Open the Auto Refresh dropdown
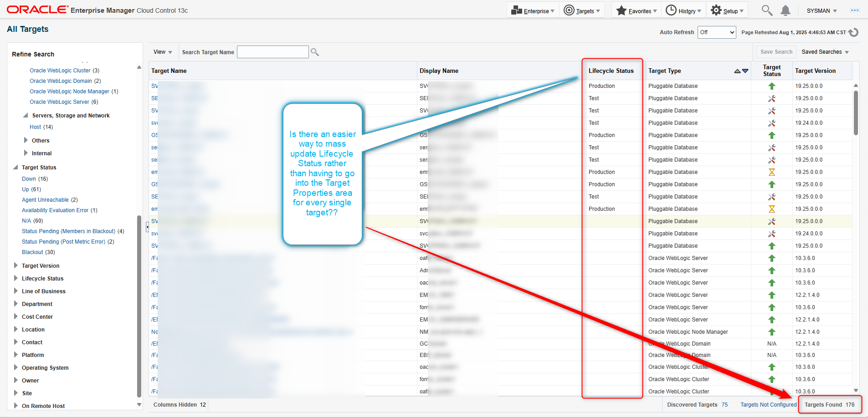The width and height of the screenshot is (868, 418). [717, 32]
